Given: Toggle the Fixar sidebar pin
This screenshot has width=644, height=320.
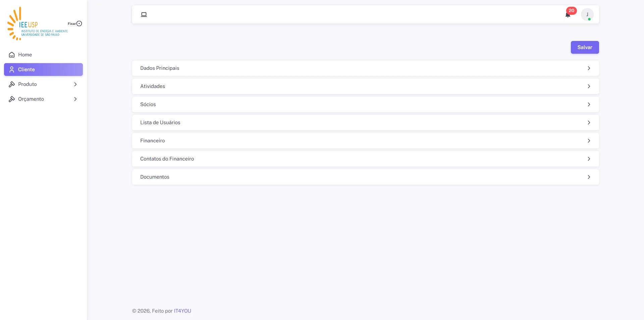Looking at the screenshot, I should (x=79, y=24).
